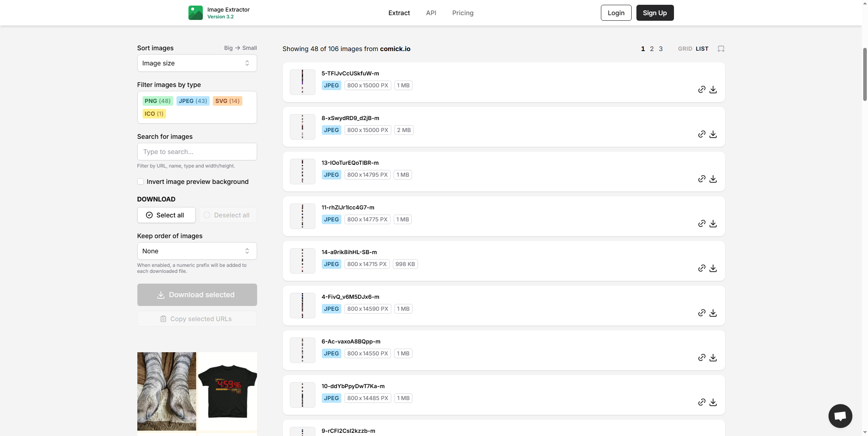Viewport: 868px width, 436px height.
Task: Select the 8-xSwydRD9_d2jB-m thumbnail preview
Action: pos(302,127)
